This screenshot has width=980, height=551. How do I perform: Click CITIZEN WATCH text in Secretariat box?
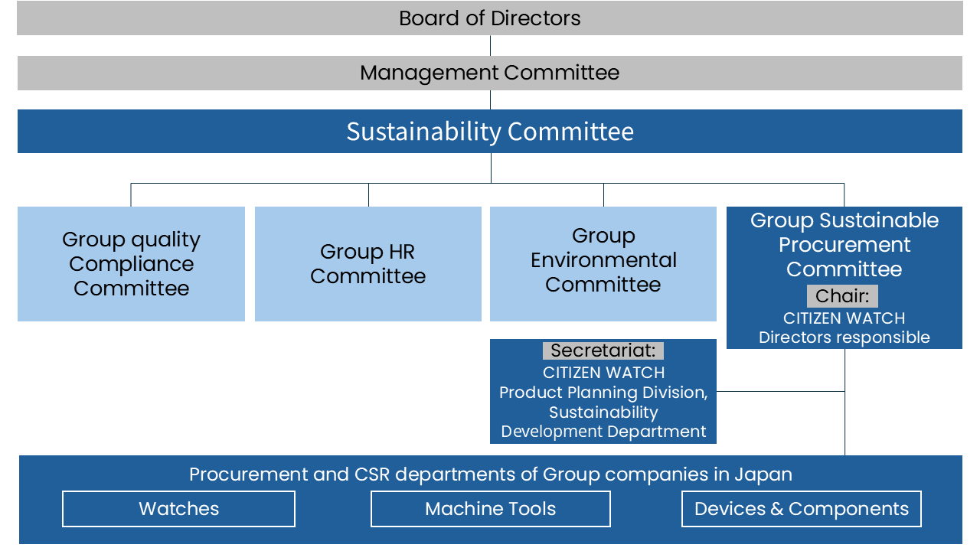pyautogui.click(x=603, y=373)
